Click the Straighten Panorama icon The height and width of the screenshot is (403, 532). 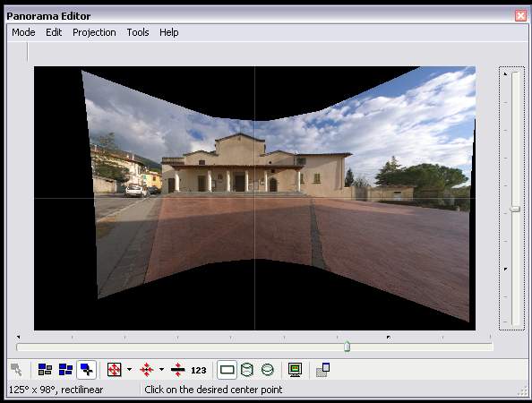177,369
